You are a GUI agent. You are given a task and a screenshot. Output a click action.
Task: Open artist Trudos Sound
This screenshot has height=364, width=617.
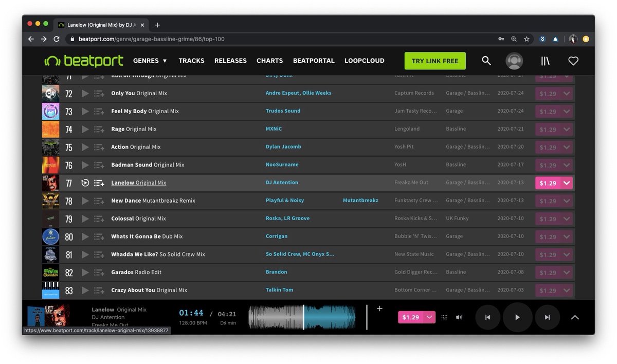(283, 111)
